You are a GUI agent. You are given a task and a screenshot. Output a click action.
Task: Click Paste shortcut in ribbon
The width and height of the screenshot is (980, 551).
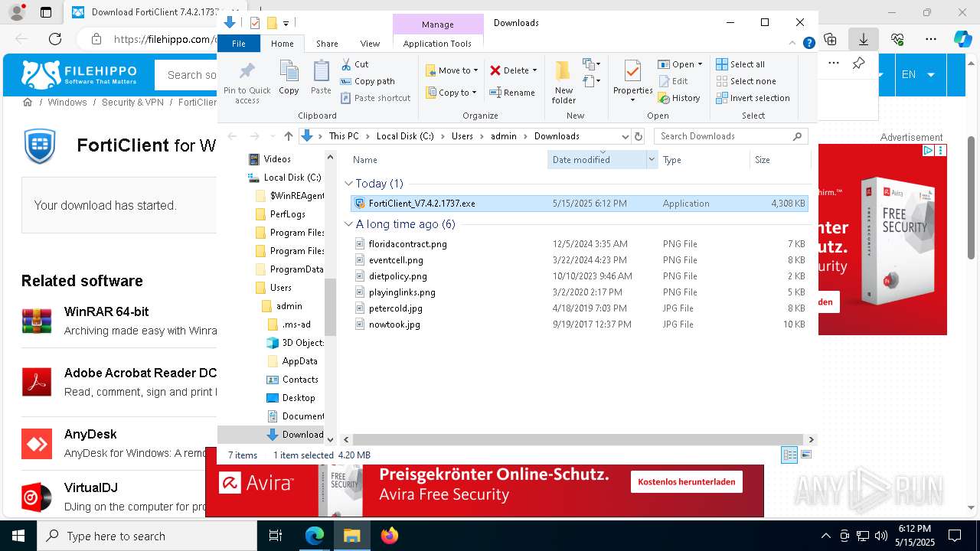pos(375,98)
